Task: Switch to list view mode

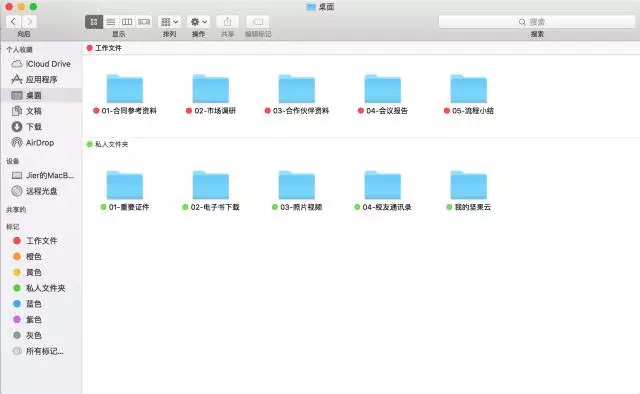Action: point(111,22)
